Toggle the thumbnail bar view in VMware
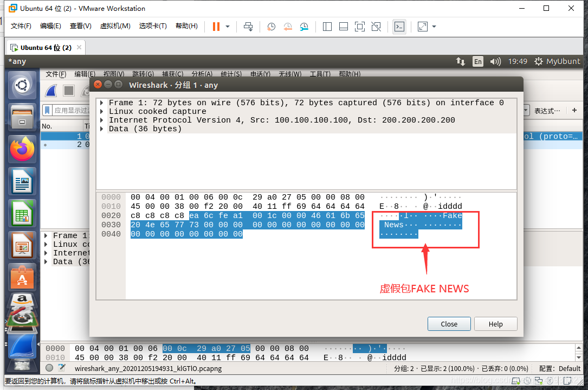The width and height of the screenshot is (588, 390). pyautogui.click(x=344, y=27)
